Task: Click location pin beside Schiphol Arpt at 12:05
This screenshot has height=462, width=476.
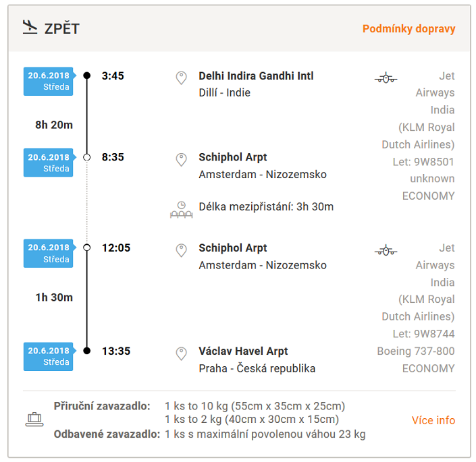Action: tap(181, 250)
